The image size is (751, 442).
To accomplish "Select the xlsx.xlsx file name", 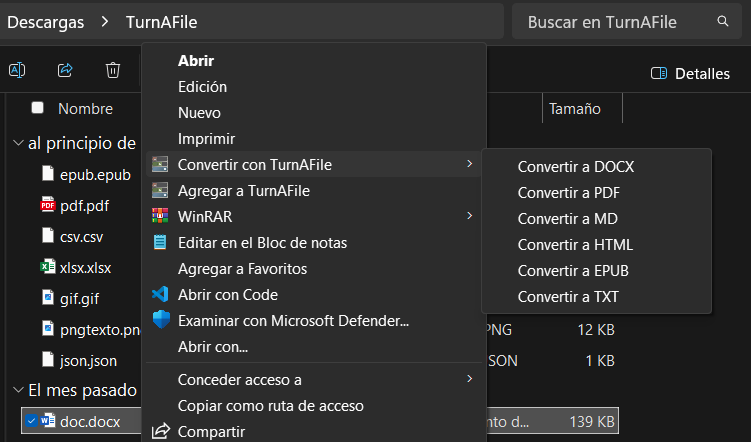I will tap(85, 268).
